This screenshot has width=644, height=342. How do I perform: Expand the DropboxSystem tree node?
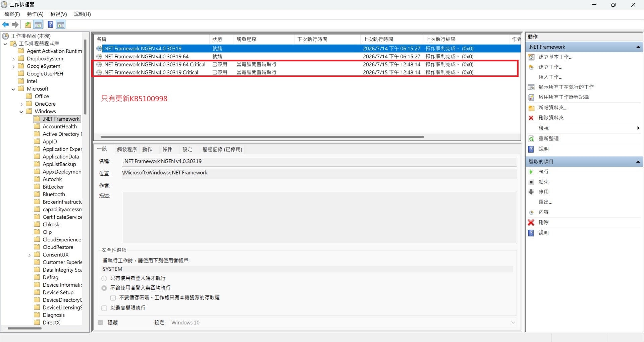tap(13, 59)
